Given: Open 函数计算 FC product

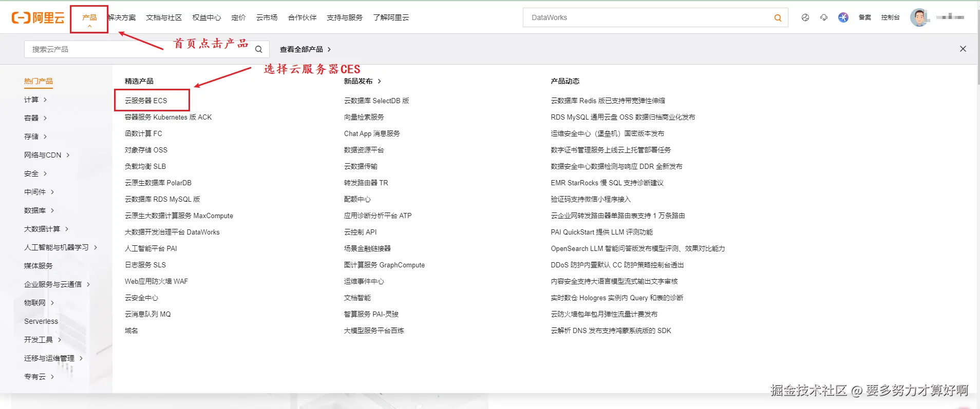Looking at the screenshot, I should point(143,133).
